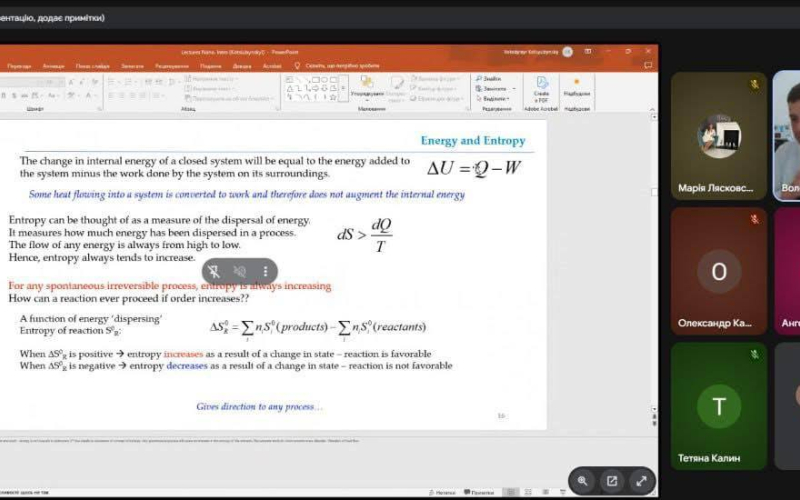The height and width of the screenshot is (500, 800).
Task: Click the blue italic "Gives direction to any process"
Action: click(259, 407)
